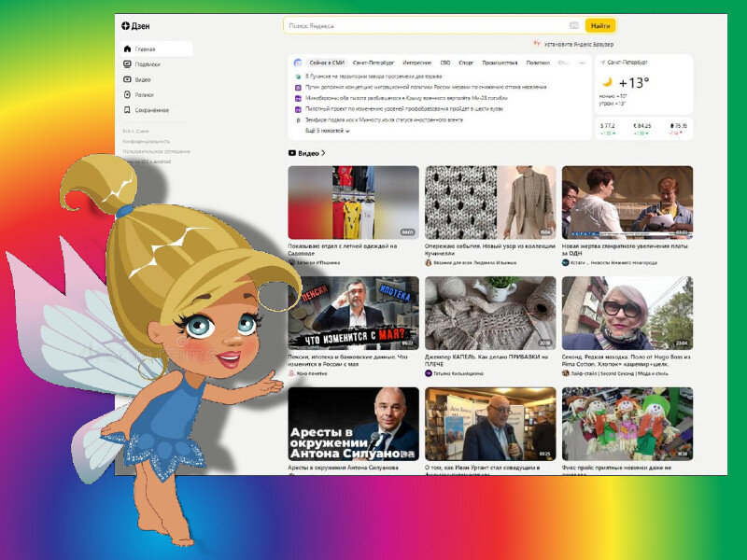The height and width of the screenshot is (560, 747).
Task: Open the knitting pattern Кучинелли video thumbnail
Action: point(490,203)
